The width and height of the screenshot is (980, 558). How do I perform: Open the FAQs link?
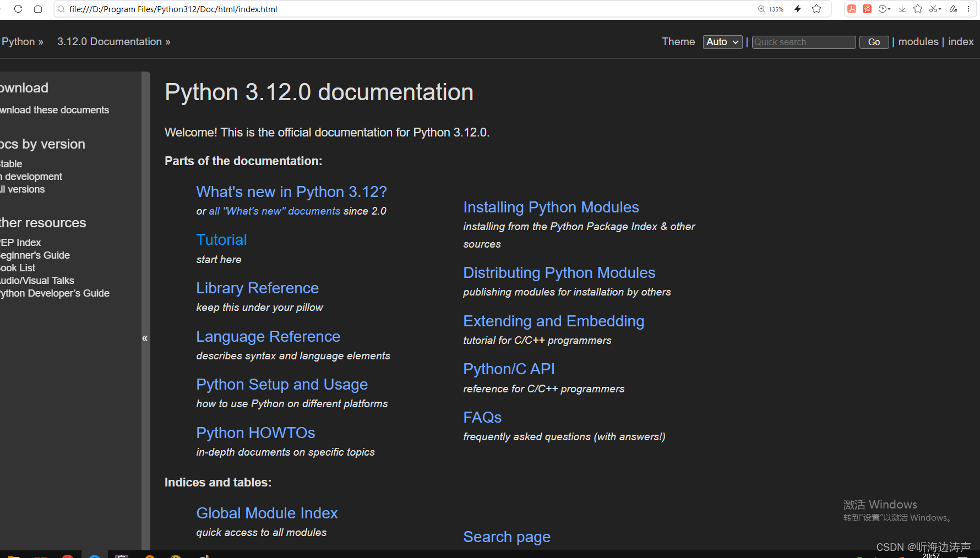click(x=482, y=418)
